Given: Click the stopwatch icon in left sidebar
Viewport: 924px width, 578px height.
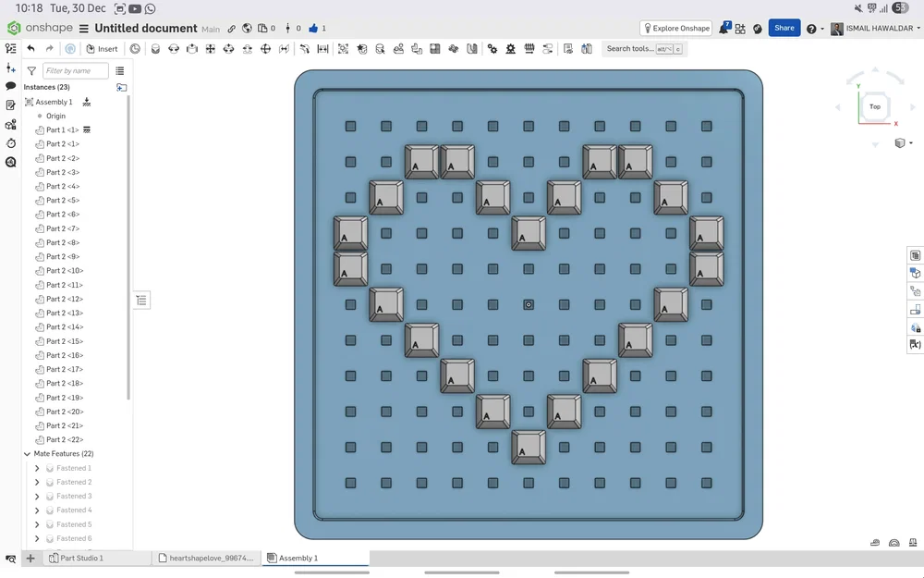Looking at the screenshot, I should pyautogui.click(x=10, y=143).
